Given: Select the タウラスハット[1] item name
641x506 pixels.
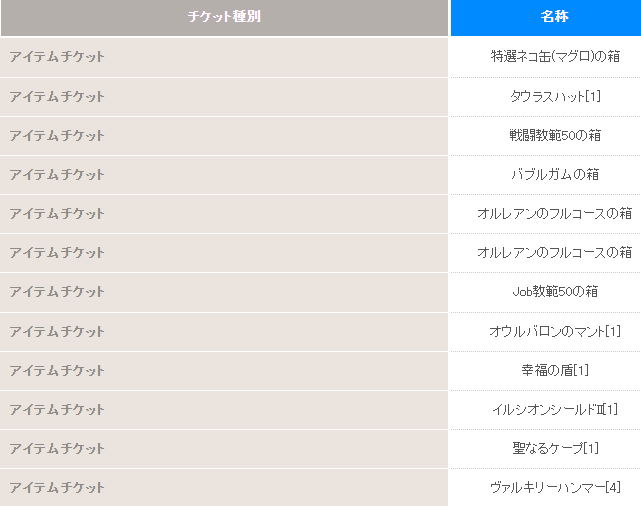Looking at the screenshot, I should pos(555,96).
